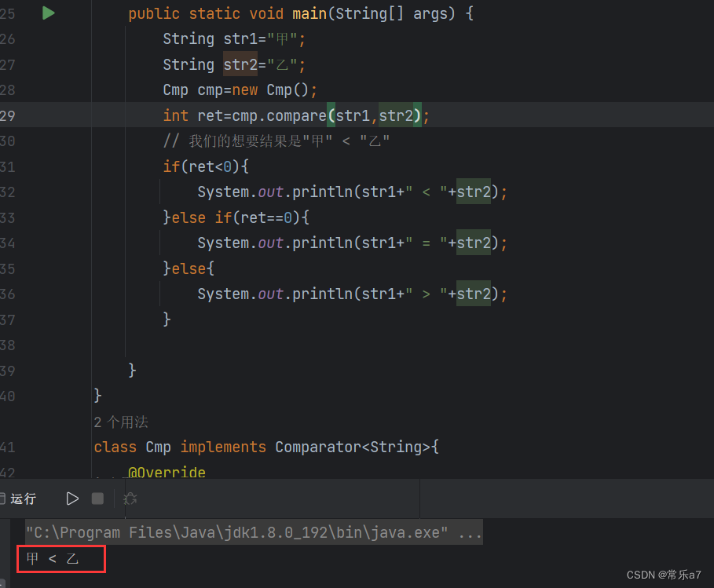The image size is (714, 588).
Task: Click the '甲 < 乙' console output line
Action: click(53, 558)
